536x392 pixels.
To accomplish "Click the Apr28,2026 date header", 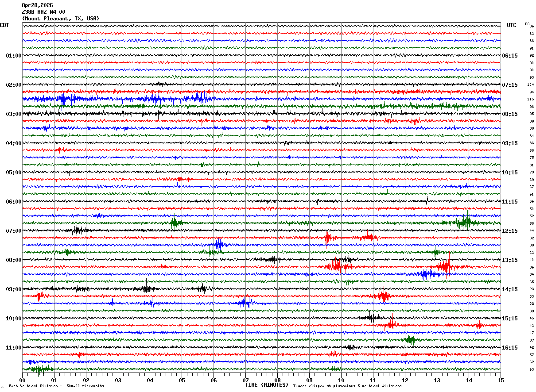I will click(37, 5).
